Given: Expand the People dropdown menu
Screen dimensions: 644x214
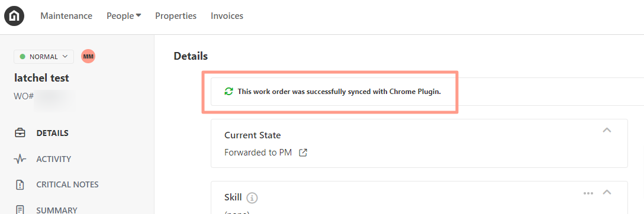Looking at the screenshot, I should pos(124,16).
